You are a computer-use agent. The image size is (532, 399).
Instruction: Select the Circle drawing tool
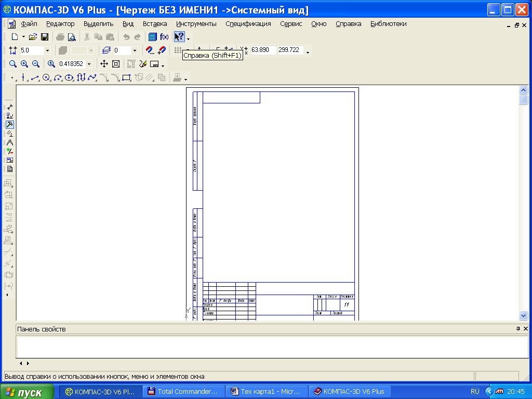tap(46, 78)
